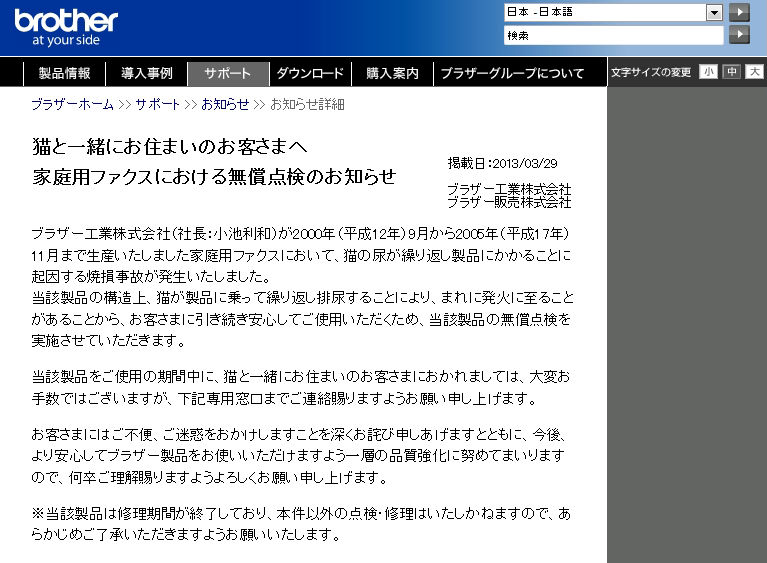Click headline 家庭用ファクスにおける無償点検のお知らせ
The width and height of the screenshot is (767, 563).
pyautogui.click(x=214, y=177)
